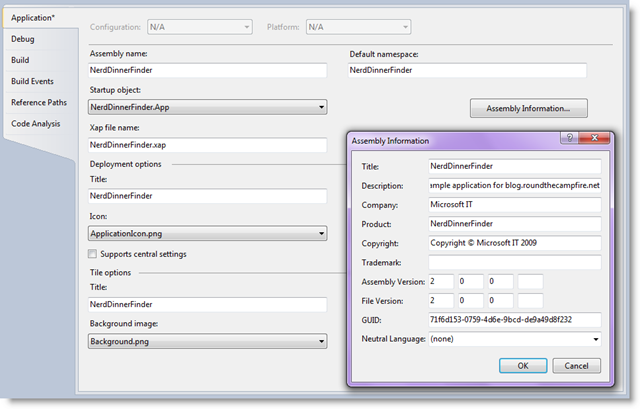
Task: Go to the Reference Paths tab
Action: click(39, 102)
